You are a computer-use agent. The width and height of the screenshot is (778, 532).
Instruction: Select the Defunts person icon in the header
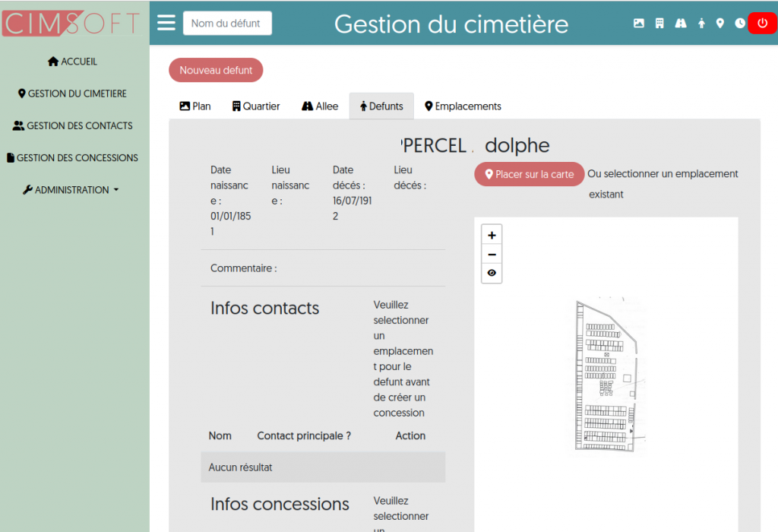click(700, 23)
